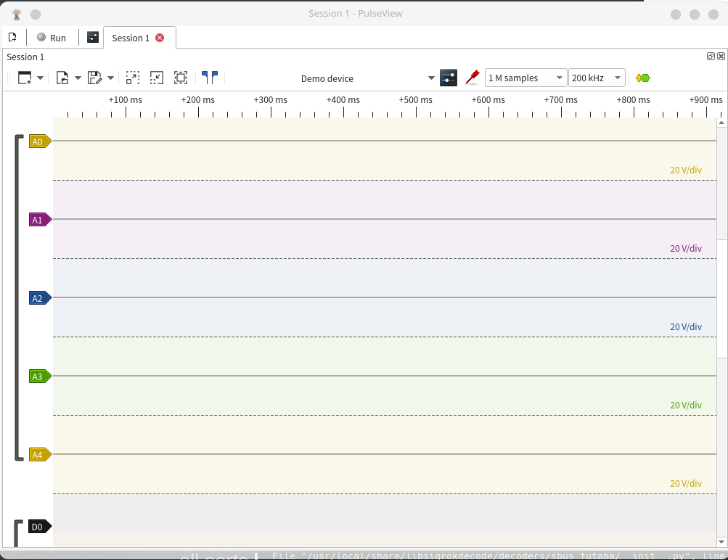Click the zoom-to-fit icon

pyautogui.click(x=180, y=78)
